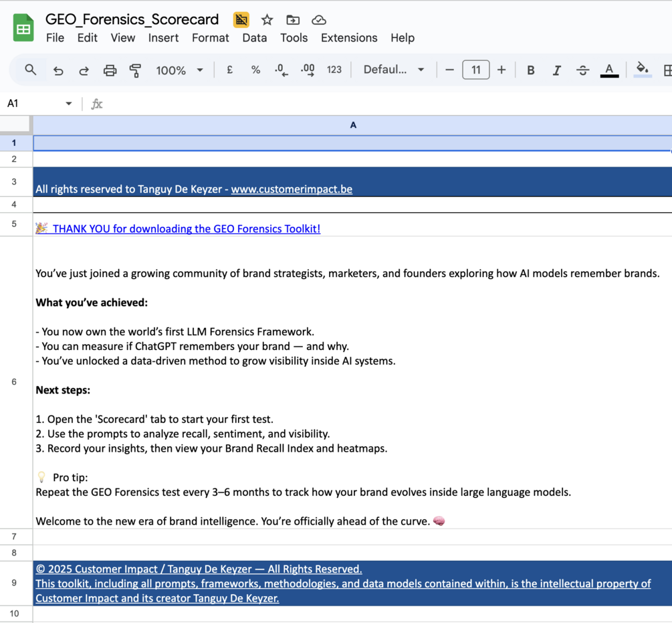Click the 2025 Customer Impact copyright link
This screenshot has height=623, width=672.
pos(199,569)
